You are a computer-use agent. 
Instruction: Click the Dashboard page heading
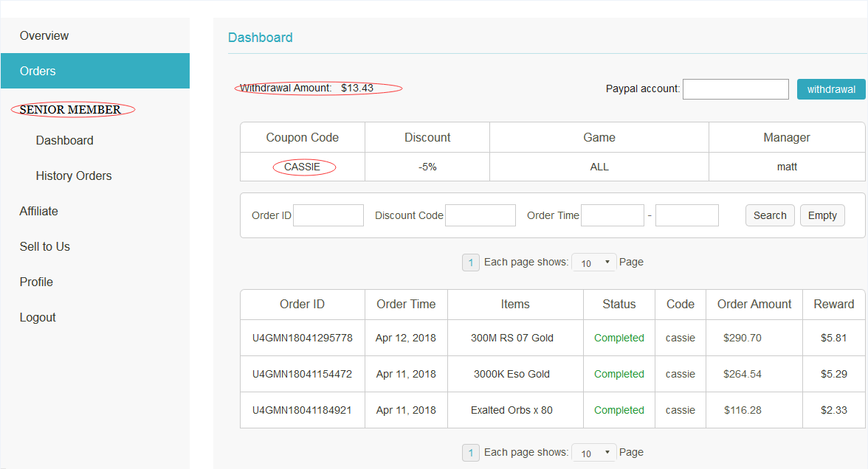260,38
